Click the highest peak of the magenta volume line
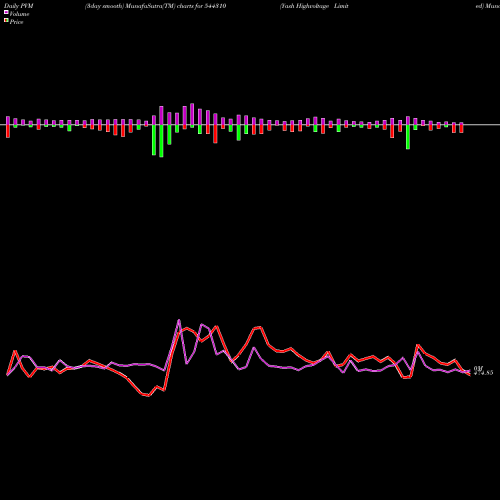Viewport: 500px width, 500px height. point(179,320)
